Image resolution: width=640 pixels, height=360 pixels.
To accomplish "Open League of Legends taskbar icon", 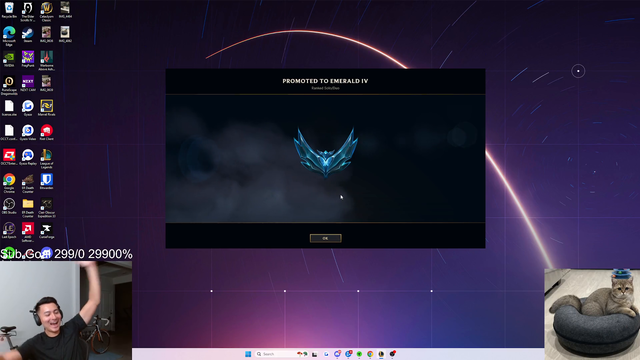I will 381,354.
